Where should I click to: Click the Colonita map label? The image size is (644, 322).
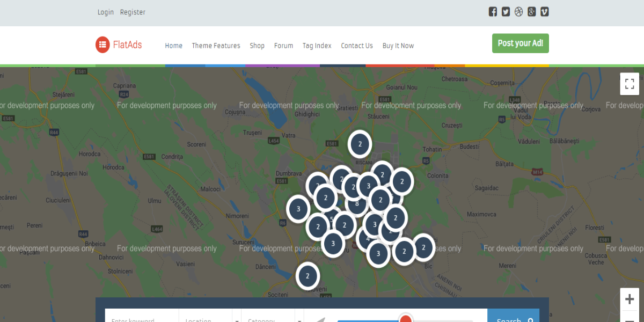438,175
